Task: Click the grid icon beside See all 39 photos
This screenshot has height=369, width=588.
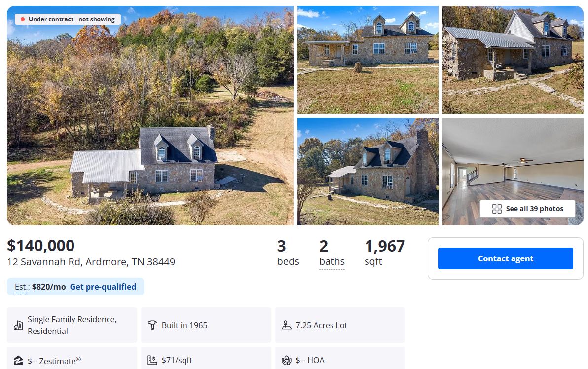Action: (497, 209)
